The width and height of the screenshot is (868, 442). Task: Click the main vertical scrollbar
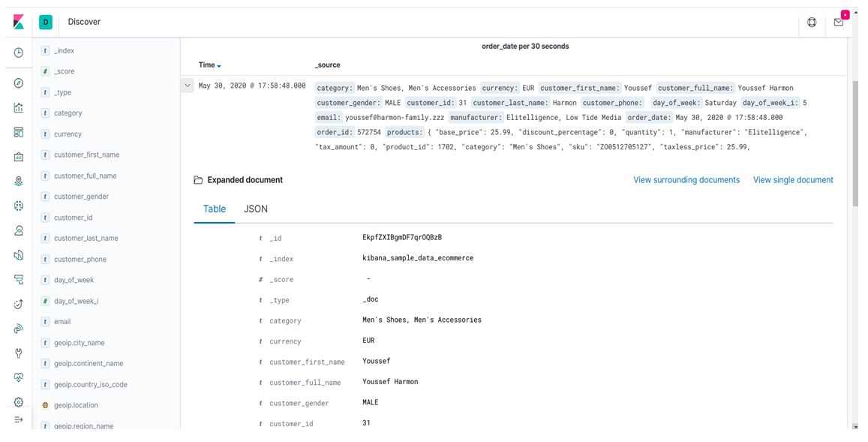click(856, 144)
